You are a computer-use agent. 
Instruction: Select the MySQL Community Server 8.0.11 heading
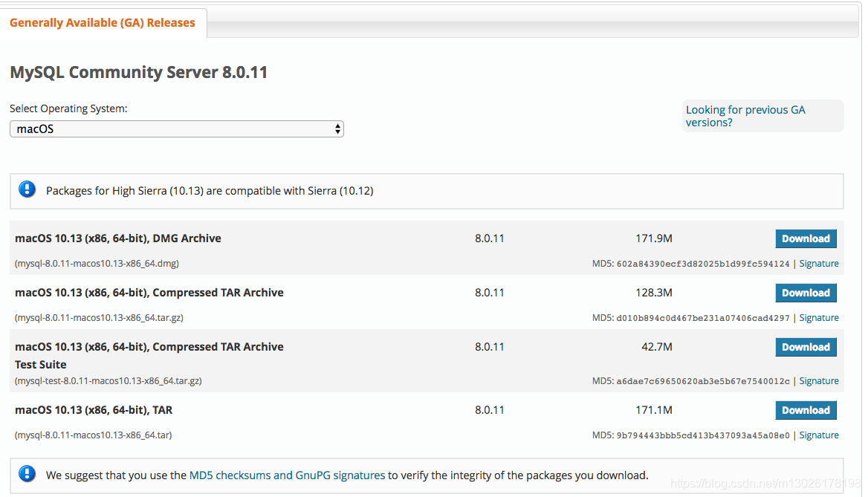(138, 72)
